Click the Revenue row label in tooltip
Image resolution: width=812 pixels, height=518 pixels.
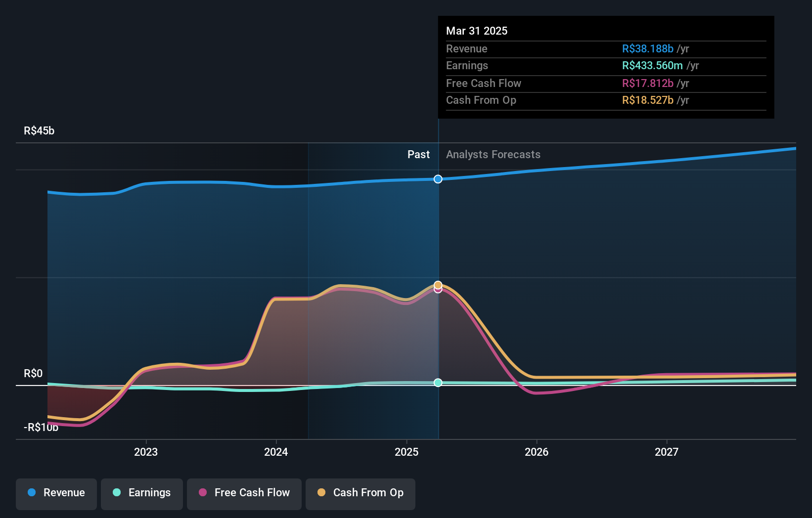467,49
